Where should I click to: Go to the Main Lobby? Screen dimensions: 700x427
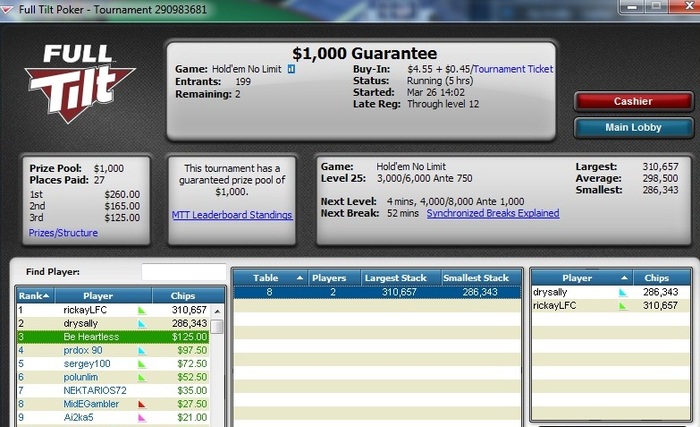[633, 127]
